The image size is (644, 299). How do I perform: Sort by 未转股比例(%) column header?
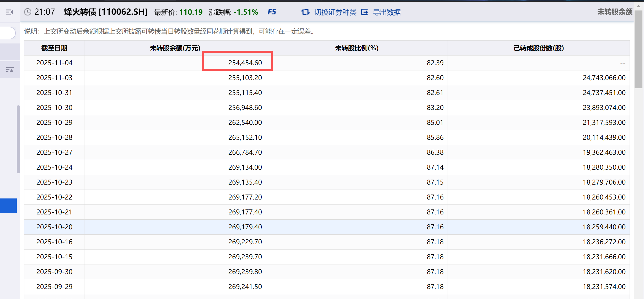(x=357, y=48)
